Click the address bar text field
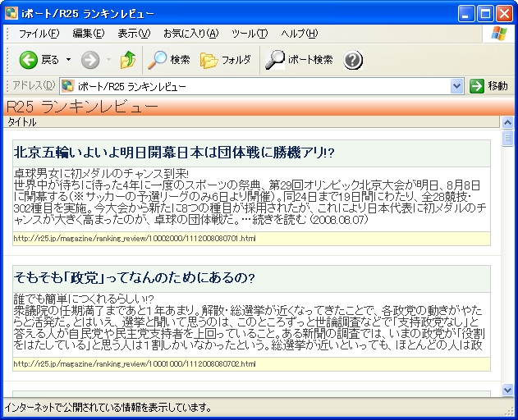Screen dimensions: 518x420 (262, 86)
